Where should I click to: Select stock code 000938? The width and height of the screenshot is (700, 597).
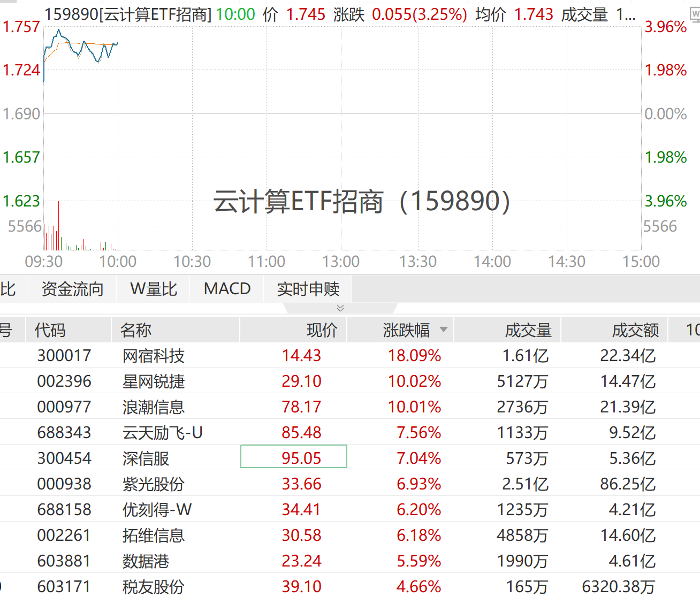64,484
